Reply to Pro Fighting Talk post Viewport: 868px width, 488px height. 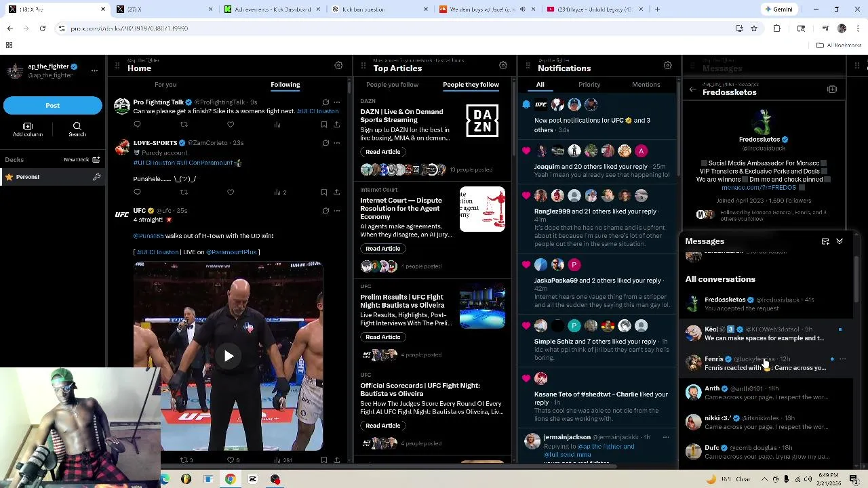point(137,125)
